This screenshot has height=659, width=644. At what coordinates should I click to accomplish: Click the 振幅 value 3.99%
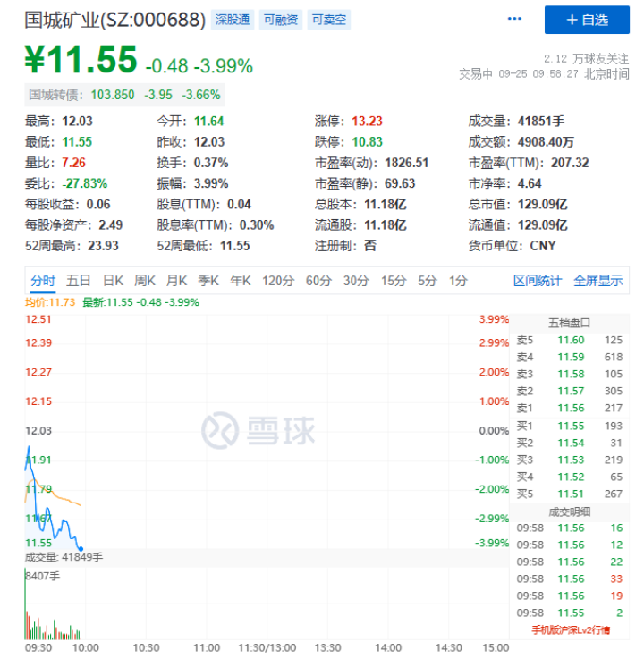(211, 183)
